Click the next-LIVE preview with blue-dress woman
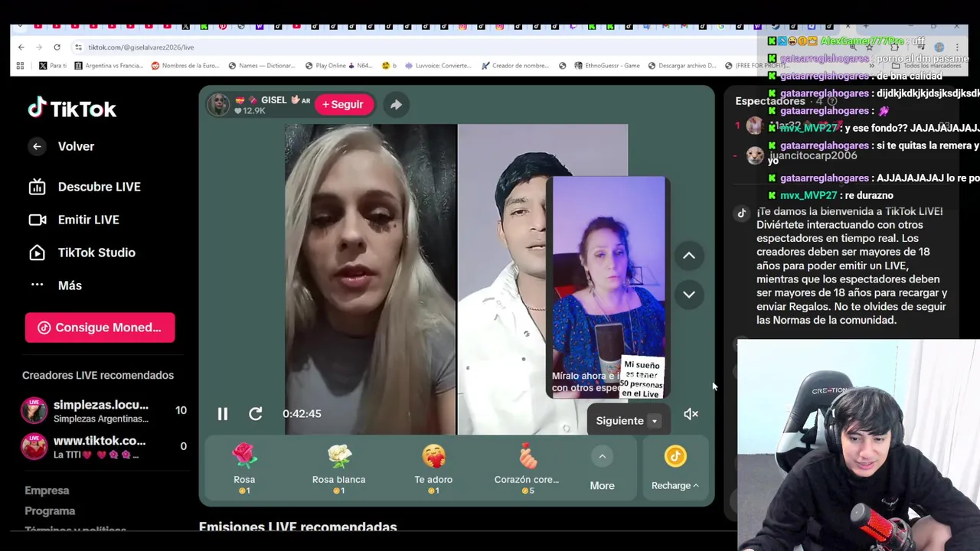980x551 pixels. pyautogui.click(x=609, y=287)
